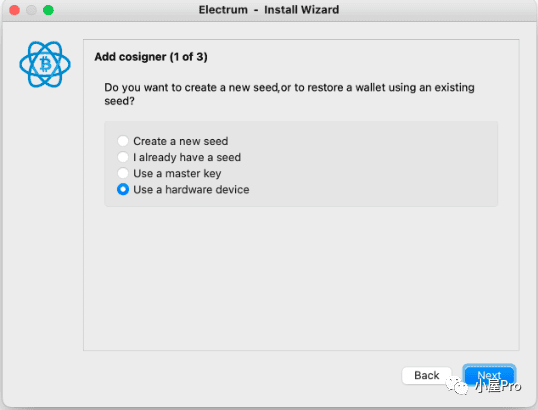This screenshot has width=538, height=410.
Task: Click the Electrum atom logo icon
Action: [x=45, y=64]
